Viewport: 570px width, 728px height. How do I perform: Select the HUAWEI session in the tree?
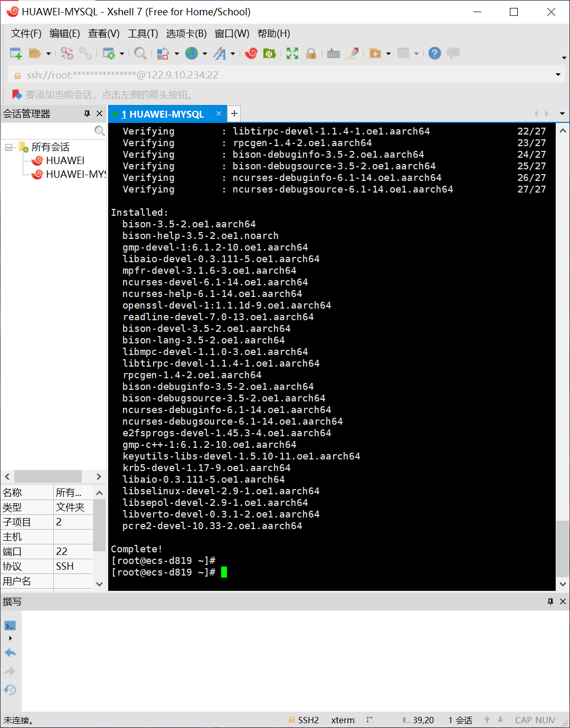pyautogui.click(x=58, y=160)
